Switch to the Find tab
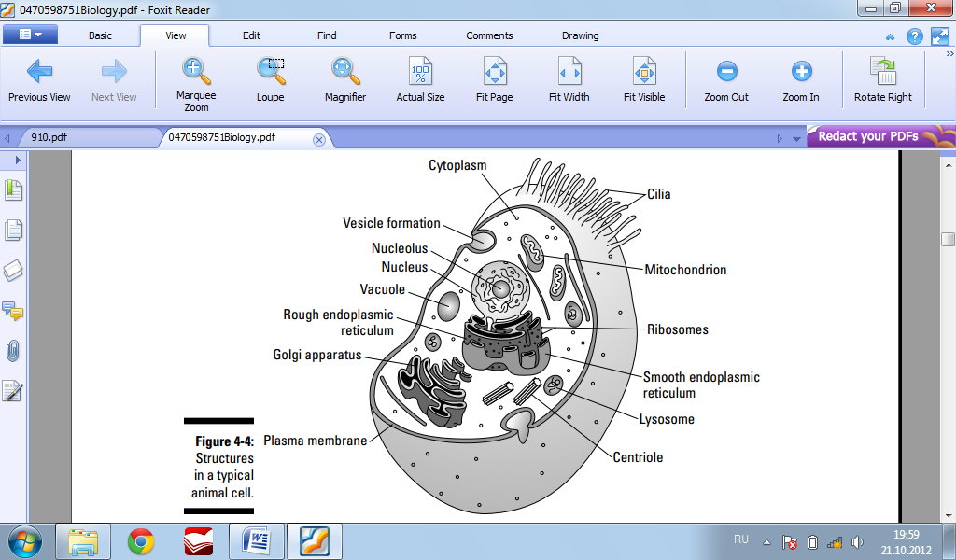 pyautogui.click(x=327, y=36)
